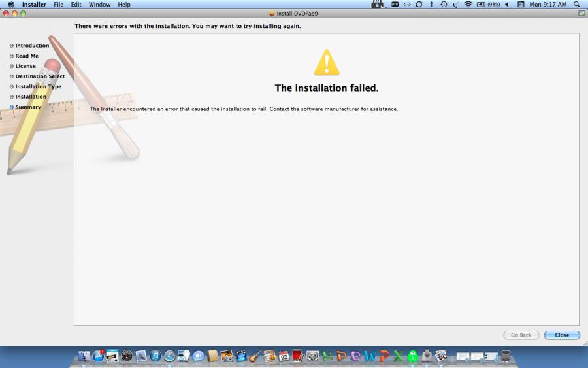Click the circular sync arrows icon
Image resolution: width=588 pixels, height=368 pixels.
click(x=419, y=4)
